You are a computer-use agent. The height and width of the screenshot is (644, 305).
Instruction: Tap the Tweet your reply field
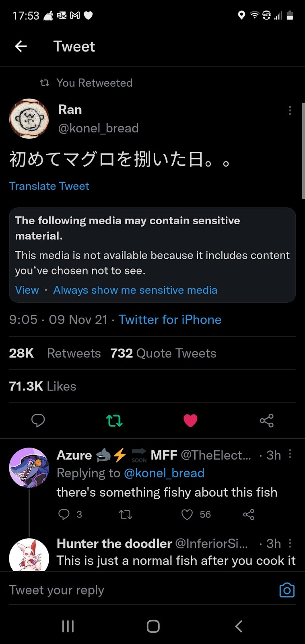coord(137,590)
